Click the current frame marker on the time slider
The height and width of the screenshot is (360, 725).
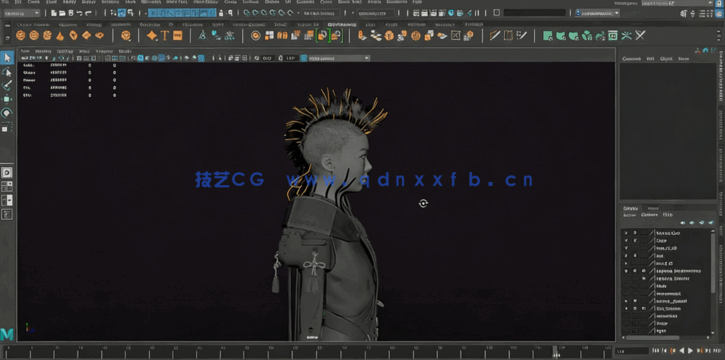pyautogui.click(x=557, y=351)
